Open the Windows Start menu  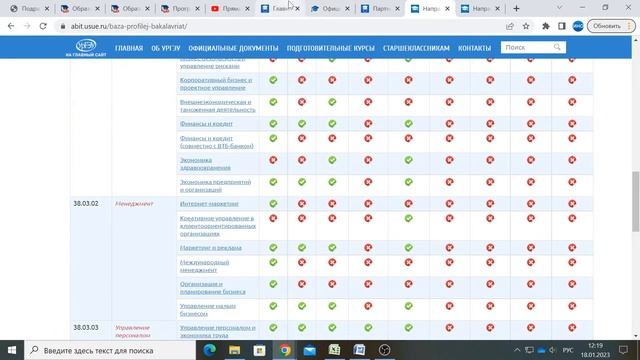12,350
